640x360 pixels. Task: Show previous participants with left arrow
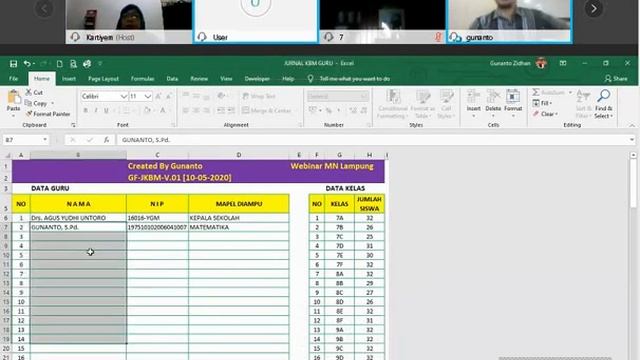click(x=44, y=8)
